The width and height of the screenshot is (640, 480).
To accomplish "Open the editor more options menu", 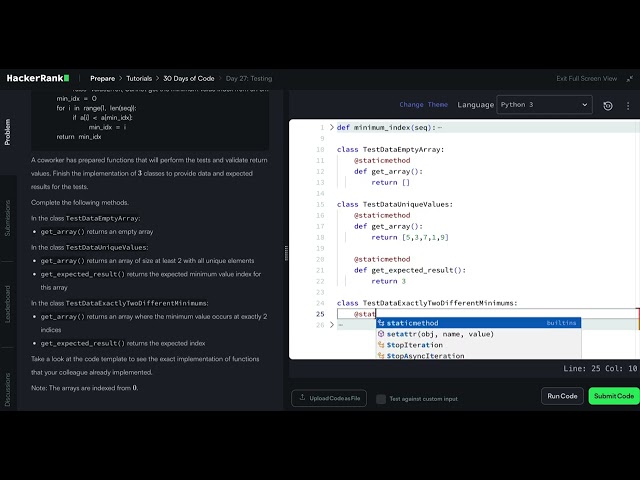I will 628,106.
